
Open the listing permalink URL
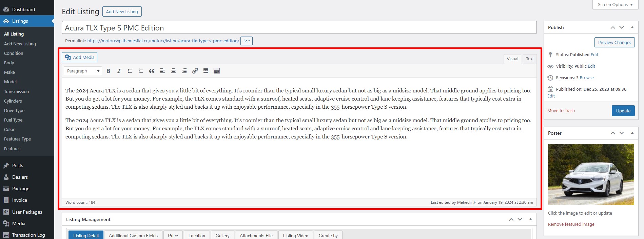click(x=163, y=41)
